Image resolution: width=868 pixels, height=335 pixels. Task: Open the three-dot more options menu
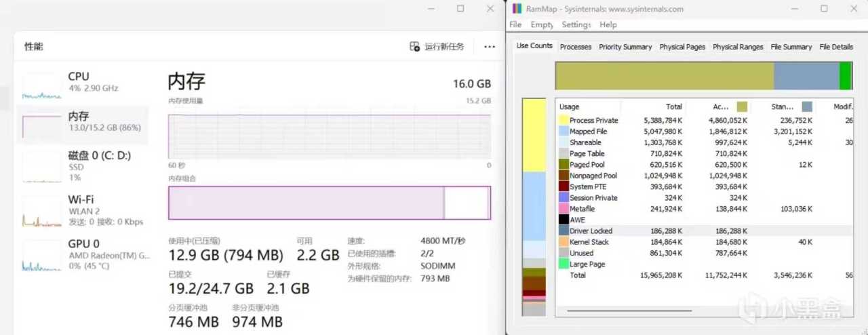click(x=490, y=47)
